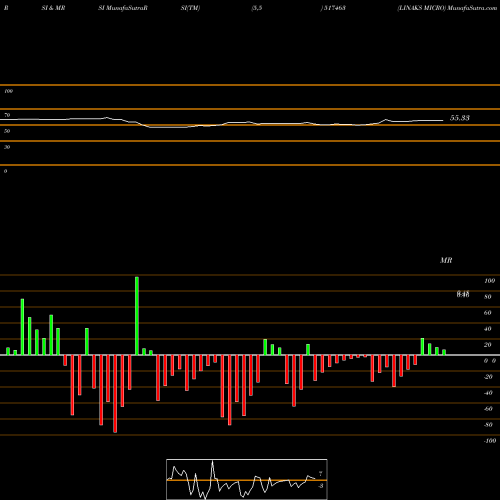Click the LINAKS MICRO MunafaSutra.com title text
The width and height of the screenshot is (500, 500).
pos(447,8)
